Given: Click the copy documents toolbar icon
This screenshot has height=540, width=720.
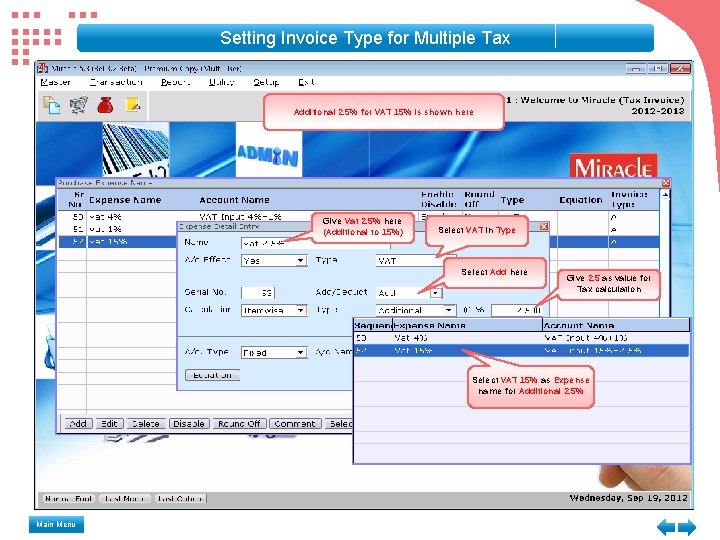Looking at the screenshot, I should [x=51, y=105].
